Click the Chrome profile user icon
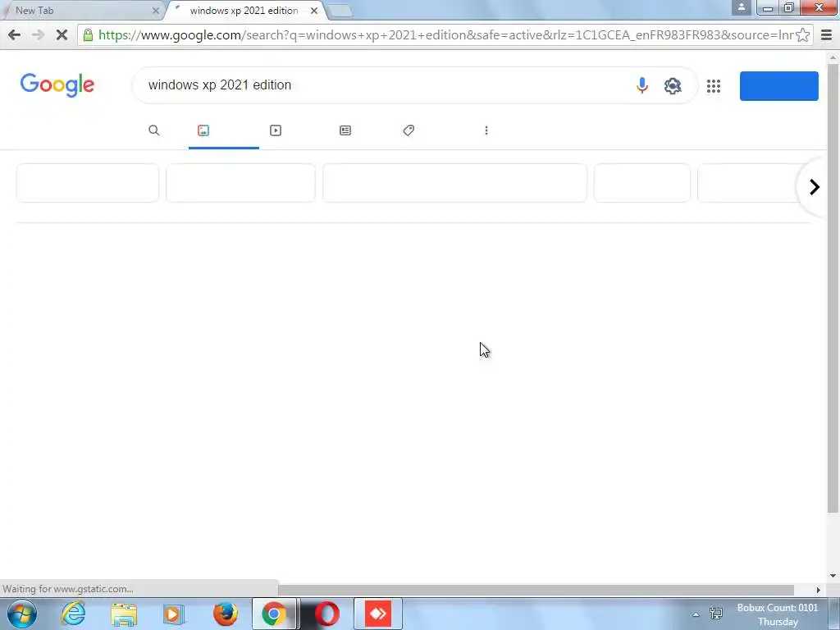This screenshot has height=630, width=840. 742,7
